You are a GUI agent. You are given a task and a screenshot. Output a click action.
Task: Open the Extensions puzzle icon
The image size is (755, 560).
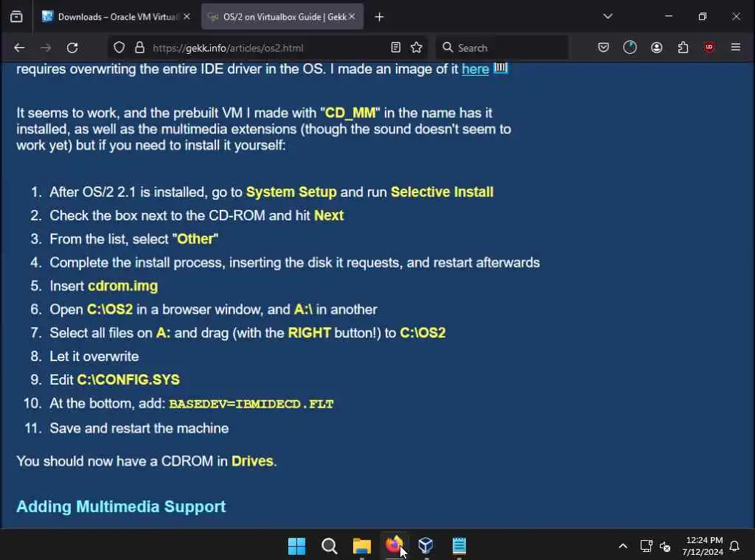coord(683,48)
